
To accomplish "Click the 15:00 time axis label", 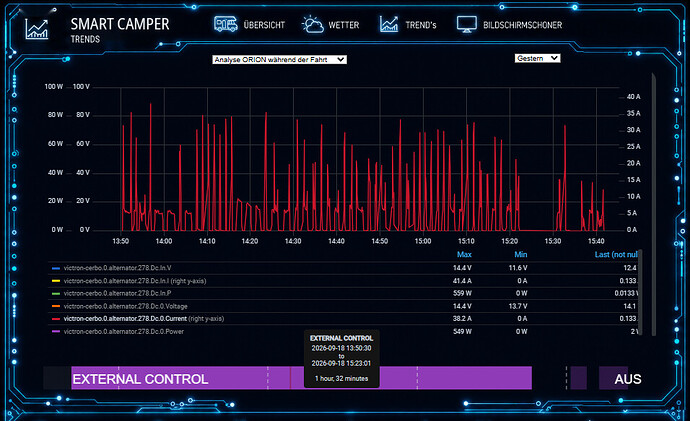I will coord(423,241).
